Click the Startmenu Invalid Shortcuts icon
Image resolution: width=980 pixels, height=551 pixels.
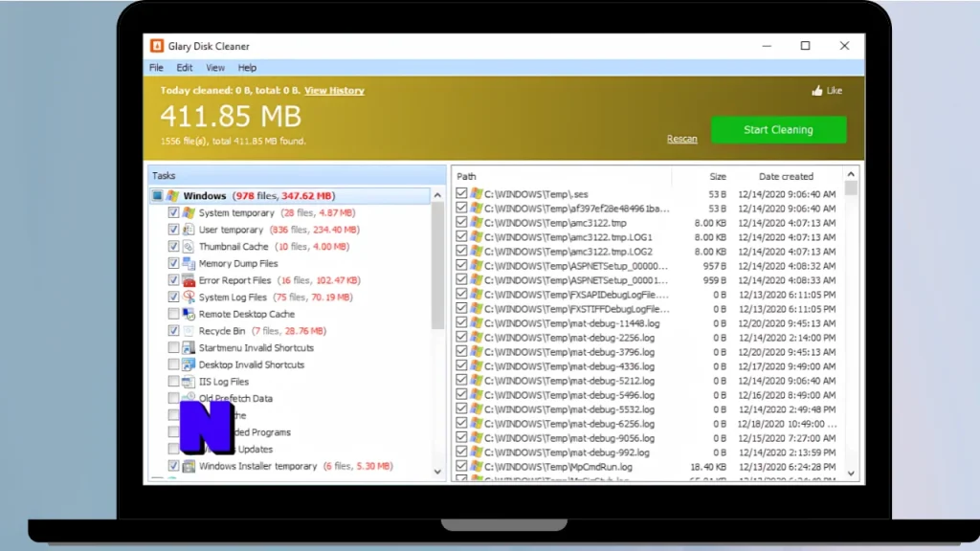[x=189, y=347]
